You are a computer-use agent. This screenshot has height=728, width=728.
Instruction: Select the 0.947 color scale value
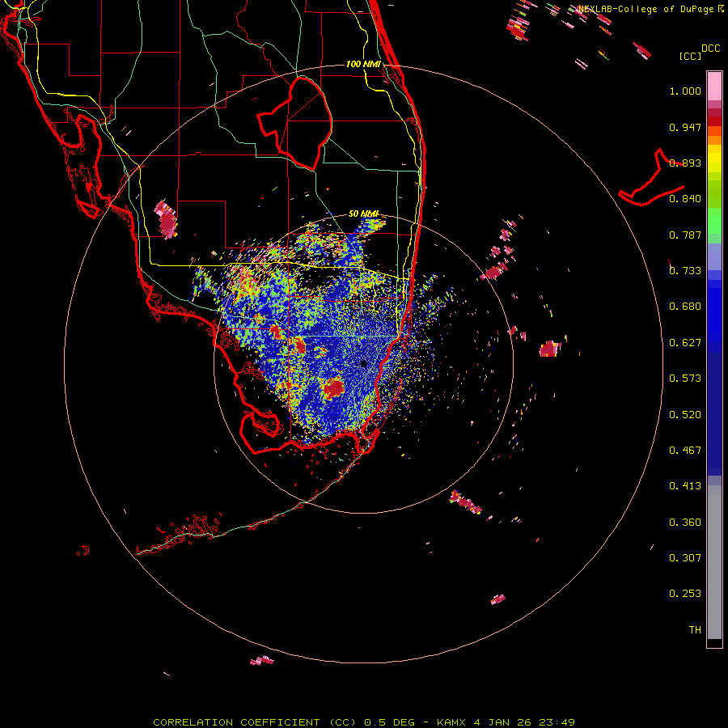(685, 127)
